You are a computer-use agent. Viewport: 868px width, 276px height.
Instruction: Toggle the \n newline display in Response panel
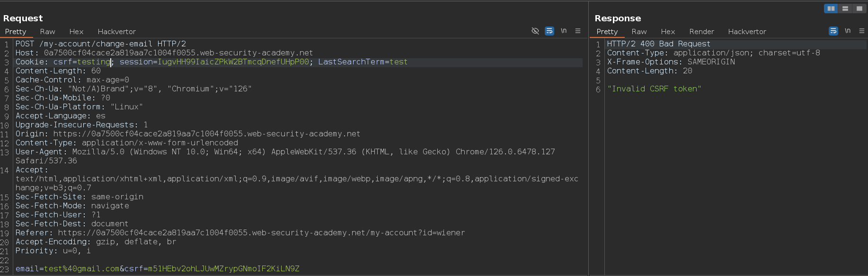[848, 31]
